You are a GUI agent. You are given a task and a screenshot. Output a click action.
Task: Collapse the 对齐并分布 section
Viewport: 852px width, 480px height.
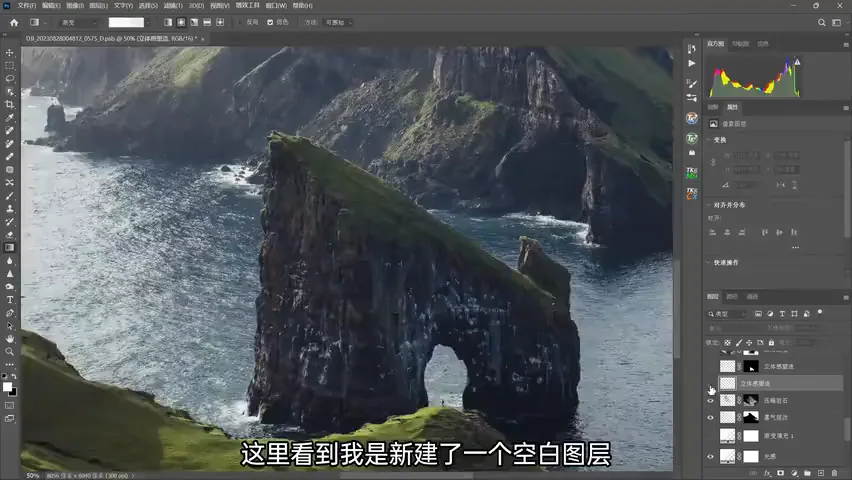(x=709, y=205)
